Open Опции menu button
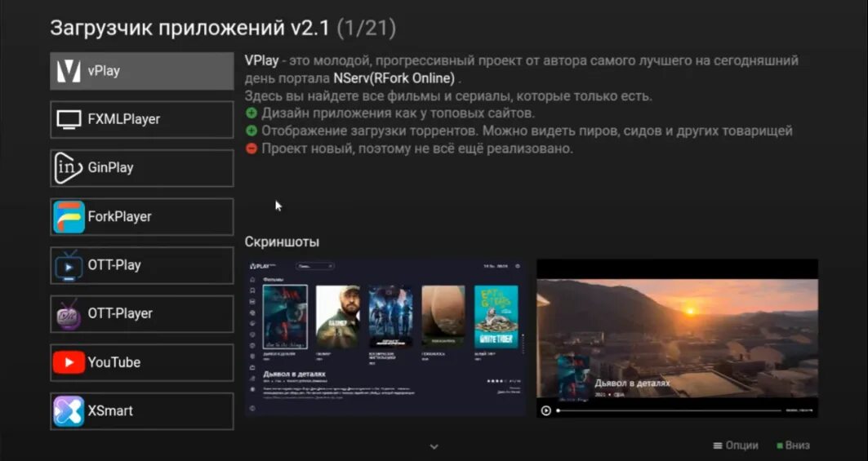Screen dimensions: 868x461 (x=736, y=445)
